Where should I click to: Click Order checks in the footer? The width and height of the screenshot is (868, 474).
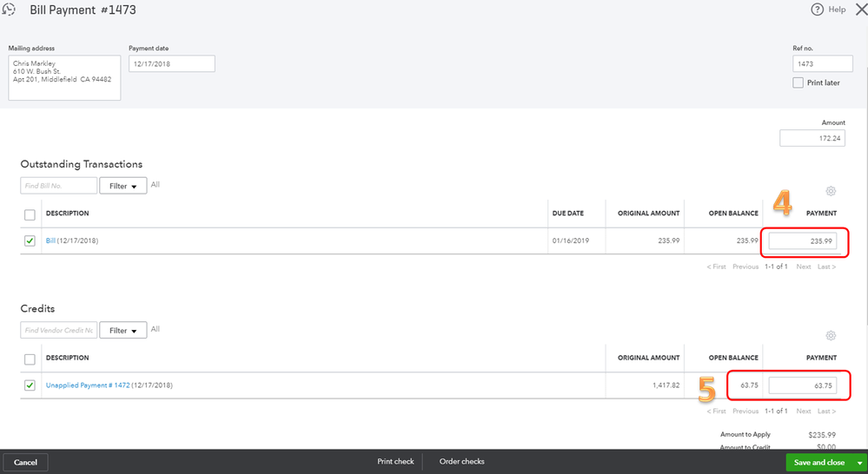(461, 461)
